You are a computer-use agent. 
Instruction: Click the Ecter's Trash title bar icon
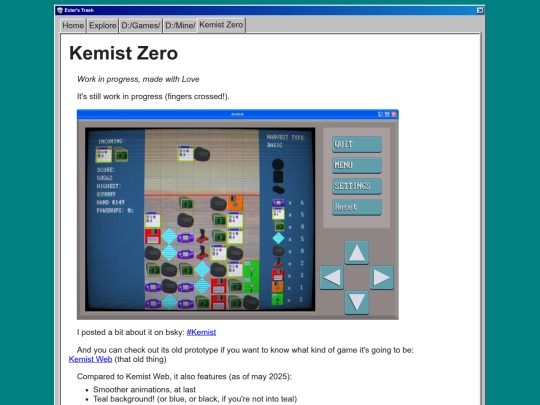(x=60, y=10)
